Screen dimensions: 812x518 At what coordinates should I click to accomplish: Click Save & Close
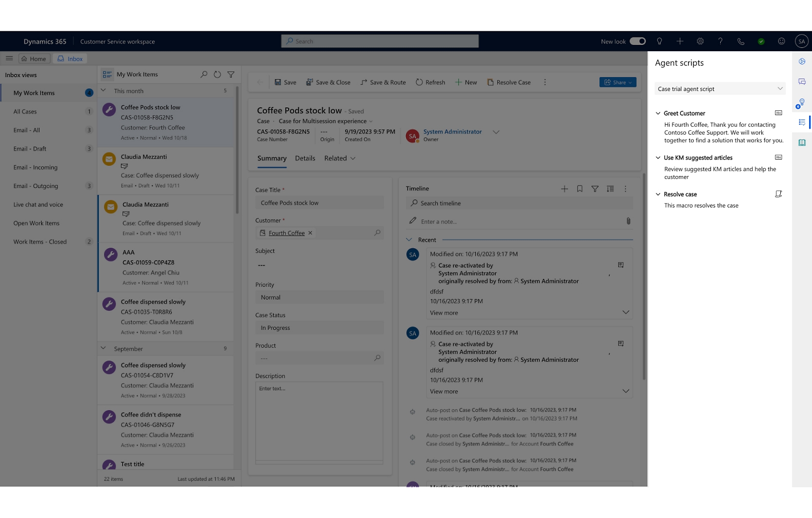[328, 82]
